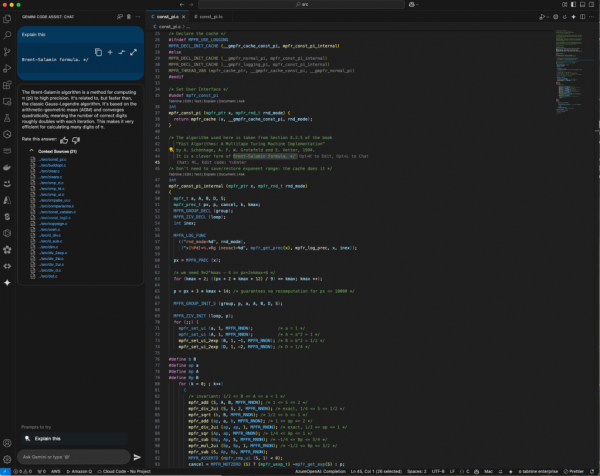This screenshot has height=476, width=600.
Task: Insert chat snippet with the plus icon
Action: (110, 51)
